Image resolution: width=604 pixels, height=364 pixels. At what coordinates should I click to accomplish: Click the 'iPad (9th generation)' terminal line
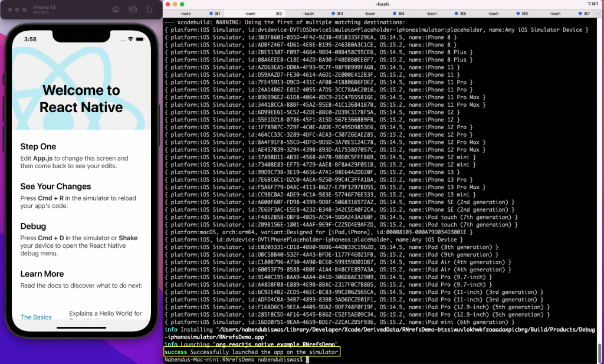pyautogui.click(x=331, y=255)
